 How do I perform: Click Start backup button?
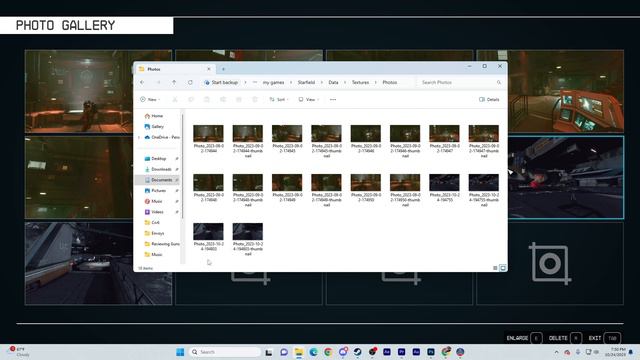221,82
